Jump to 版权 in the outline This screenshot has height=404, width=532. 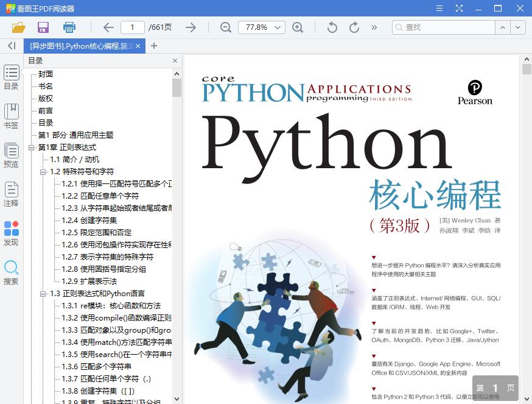pos(46,99)
